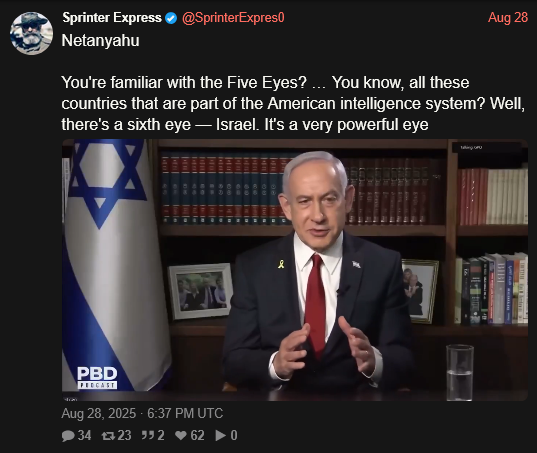Screen dimensions: 537x453
Task: Click the comments speech bubble icon
Action: (x=68, y=436)
